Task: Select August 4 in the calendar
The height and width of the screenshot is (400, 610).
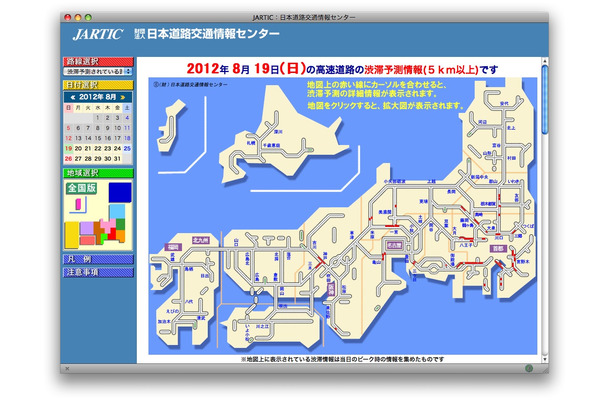Action: pos(127,118)
